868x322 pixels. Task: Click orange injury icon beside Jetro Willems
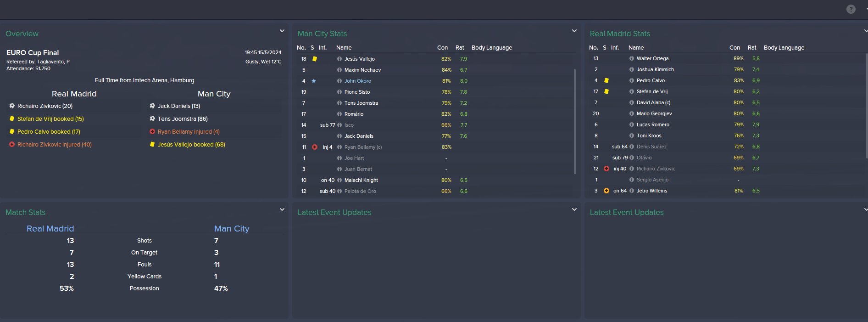[x=606, y=191]
